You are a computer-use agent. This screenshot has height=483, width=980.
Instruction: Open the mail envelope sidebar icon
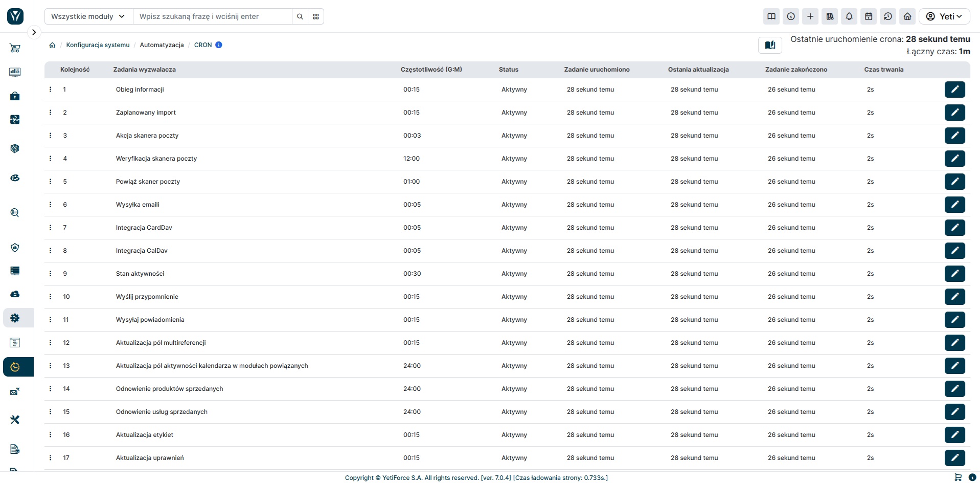tap(15, 391)
